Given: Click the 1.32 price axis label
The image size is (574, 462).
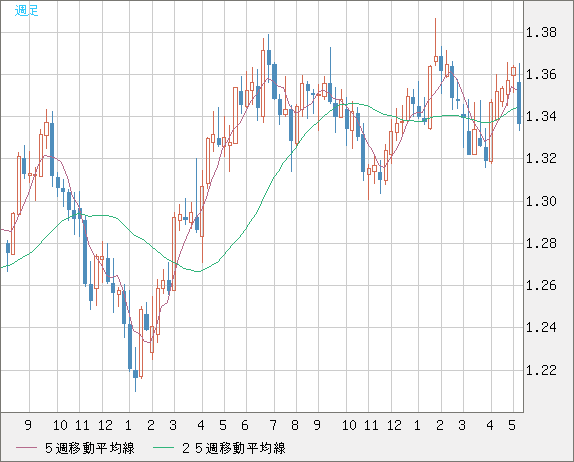Looking at the screenshot, I should [541, 159].
